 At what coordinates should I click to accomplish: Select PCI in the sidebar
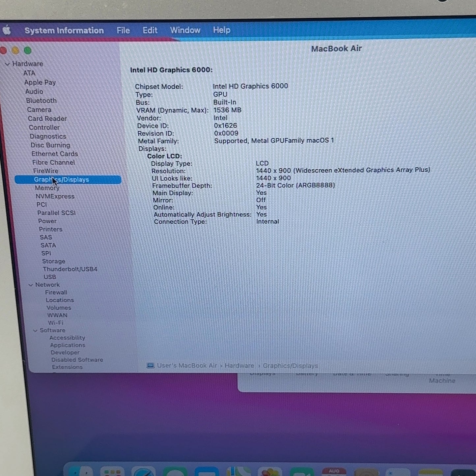click(42, 205)
